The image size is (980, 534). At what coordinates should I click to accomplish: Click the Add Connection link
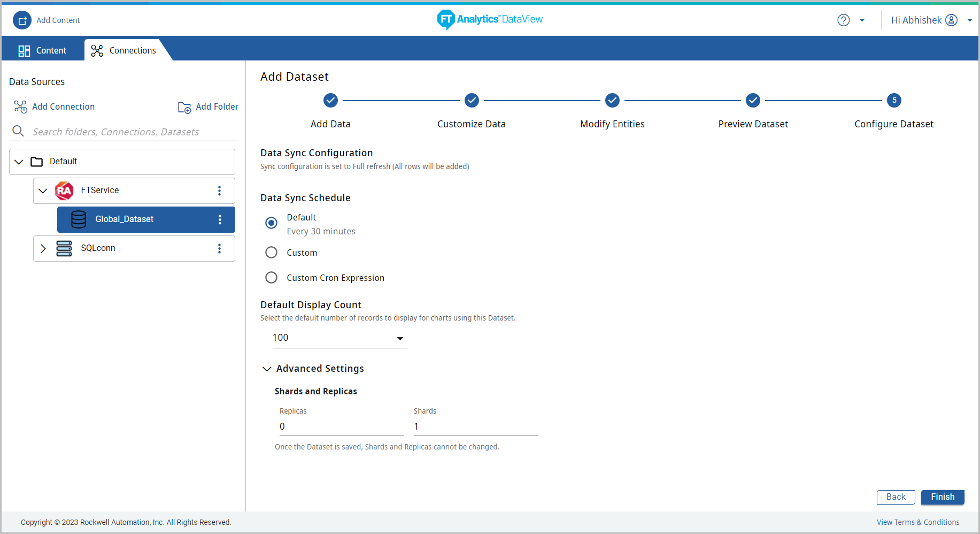point(64,106)
